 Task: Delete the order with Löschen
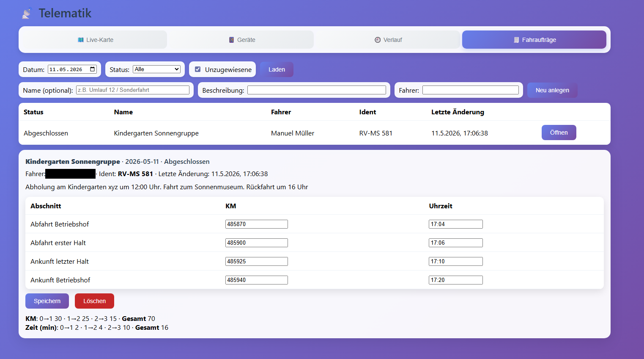pyautogui.click(x=94, y=301)
